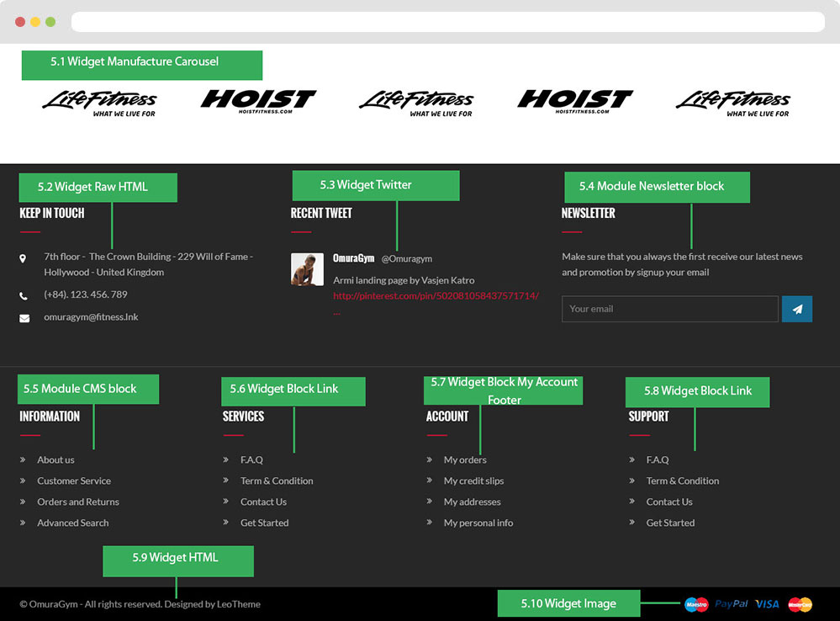This screenshot has width=840, height=621.
Task: Open Get Started under Services
Action: coord(265,523)
